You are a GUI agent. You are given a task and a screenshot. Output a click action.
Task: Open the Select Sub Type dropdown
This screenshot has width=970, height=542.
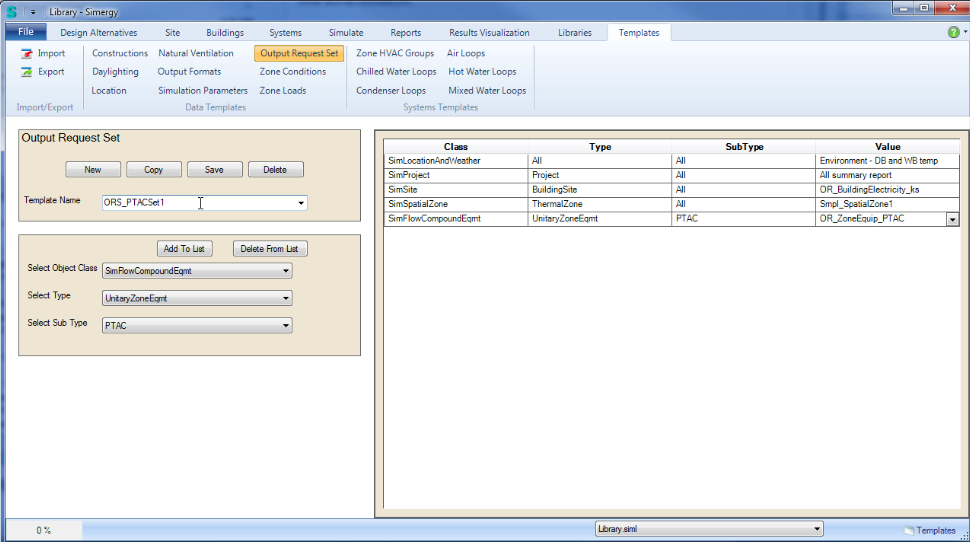286,325
